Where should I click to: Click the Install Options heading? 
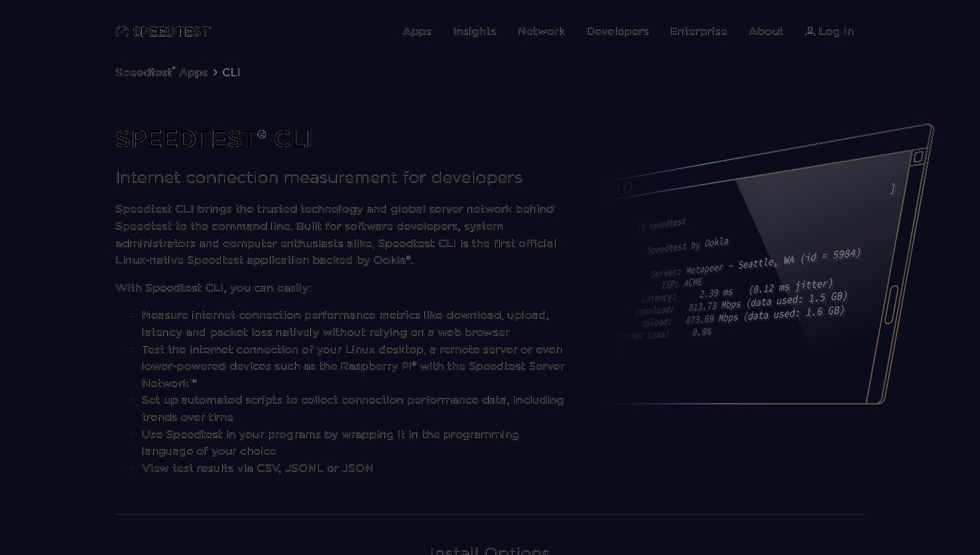coord(490,550)
